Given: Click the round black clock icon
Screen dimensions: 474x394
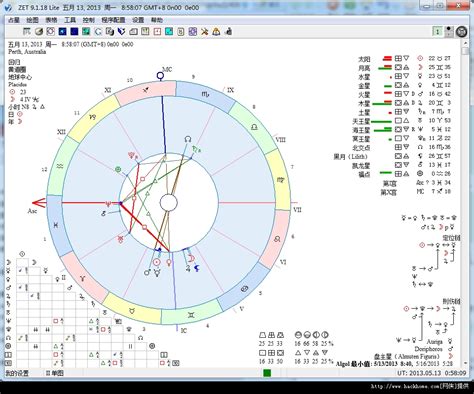Looking at the screenshot, I should pyautogui.click(x=461, y=32).
